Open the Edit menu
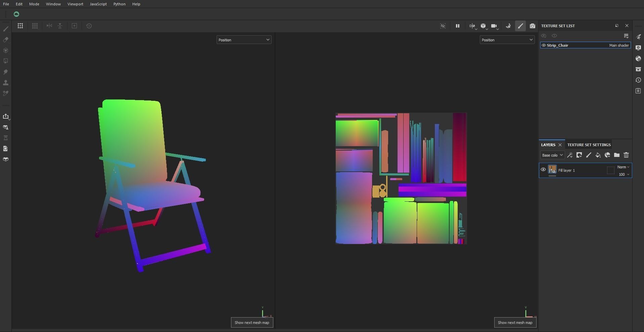The image size is (644, 332). (x=19, y=4)
